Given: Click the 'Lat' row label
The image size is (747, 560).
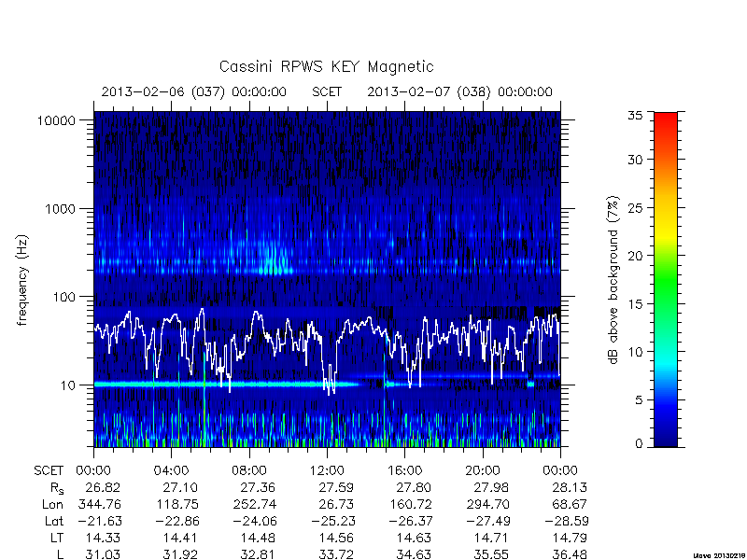Looking at the screenshot, I should point(54,522).
